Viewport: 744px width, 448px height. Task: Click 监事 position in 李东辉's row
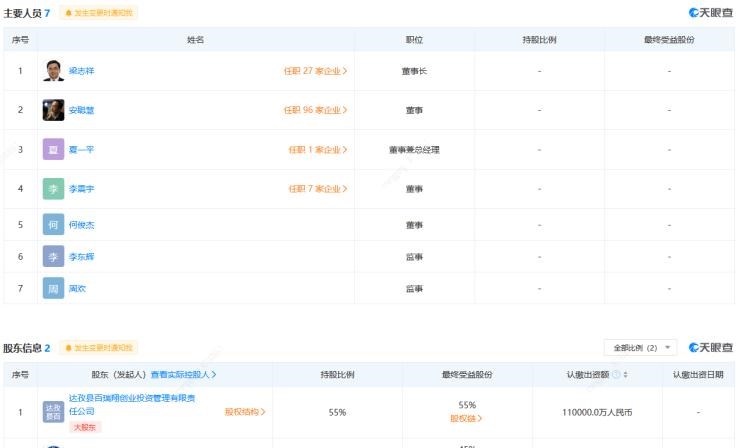(x=414, y=257)
